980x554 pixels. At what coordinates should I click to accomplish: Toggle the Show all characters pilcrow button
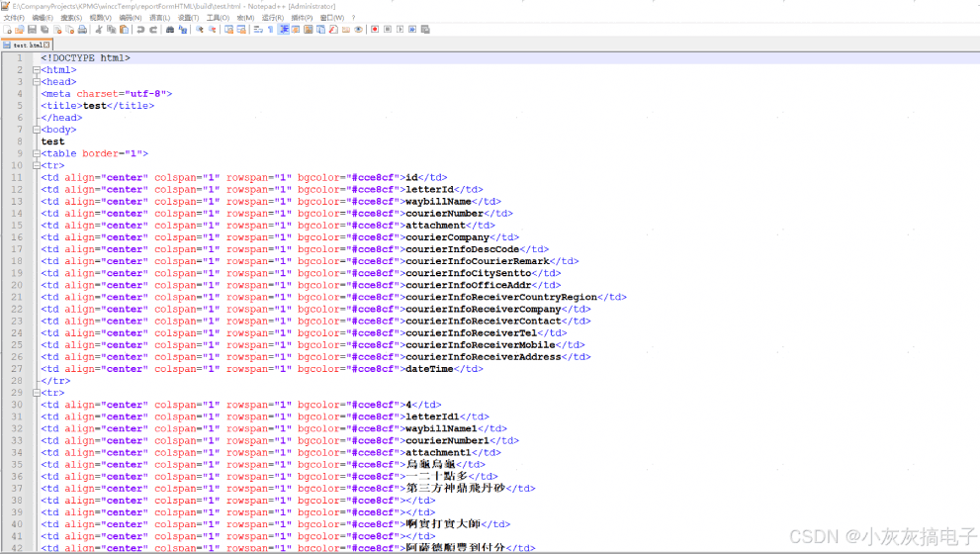click(271, 30)
